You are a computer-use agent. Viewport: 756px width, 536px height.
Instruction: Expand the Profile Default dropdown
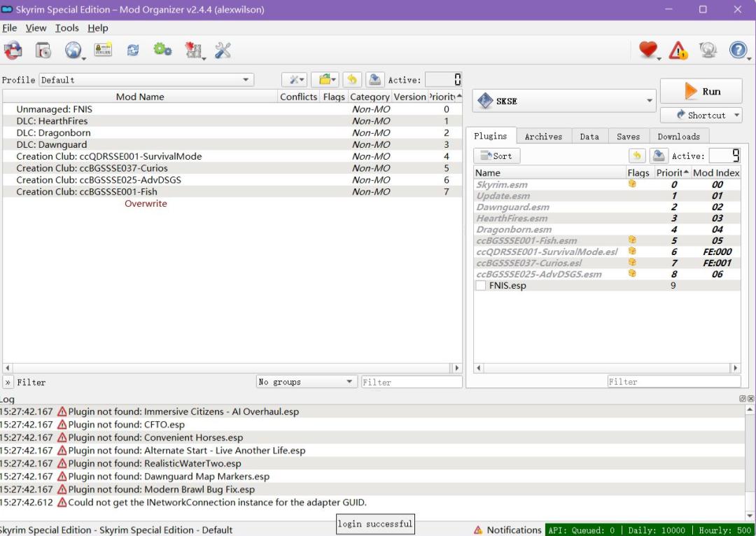coord(146,80)
